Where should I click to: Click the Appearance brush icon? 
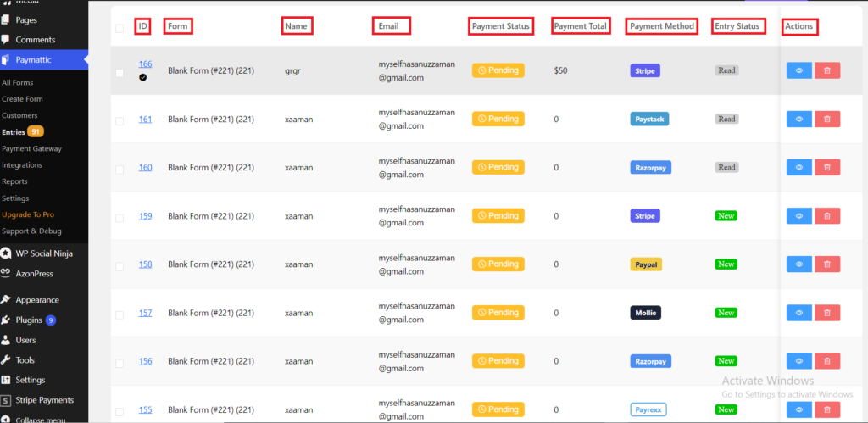[6, 299]
